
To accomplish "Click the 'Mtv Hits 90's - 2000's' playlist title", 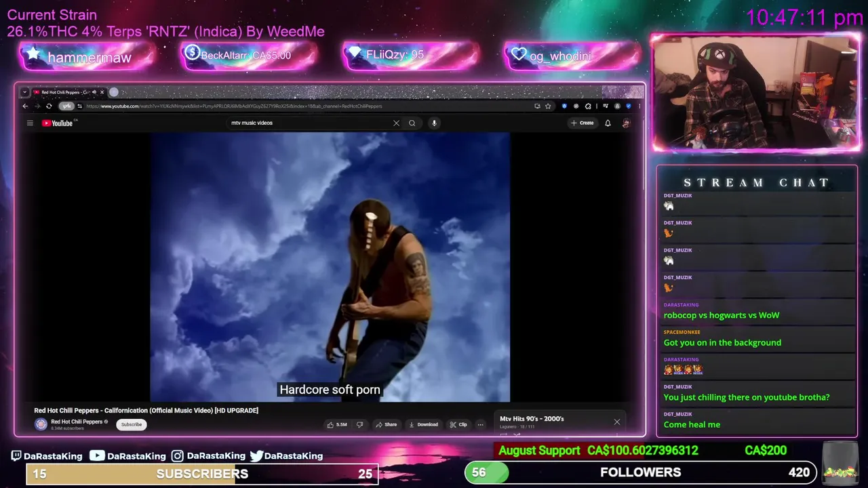I will (532, 419).
